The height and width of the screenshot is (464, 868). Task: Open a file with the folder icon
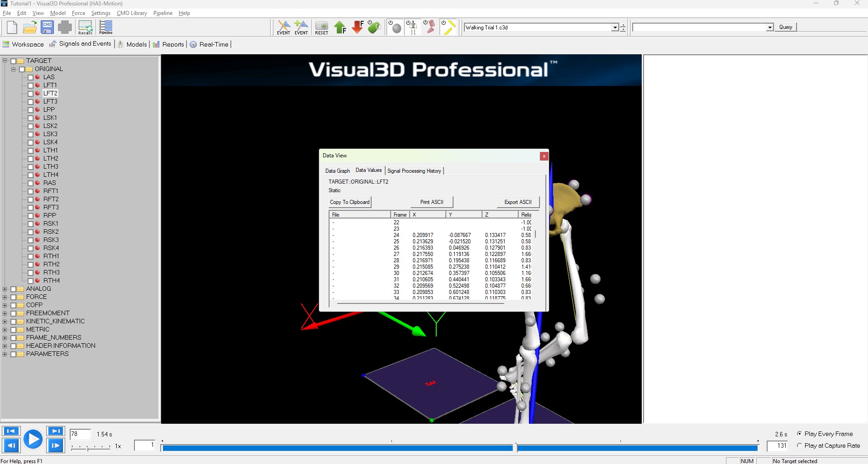coord(30,28)
